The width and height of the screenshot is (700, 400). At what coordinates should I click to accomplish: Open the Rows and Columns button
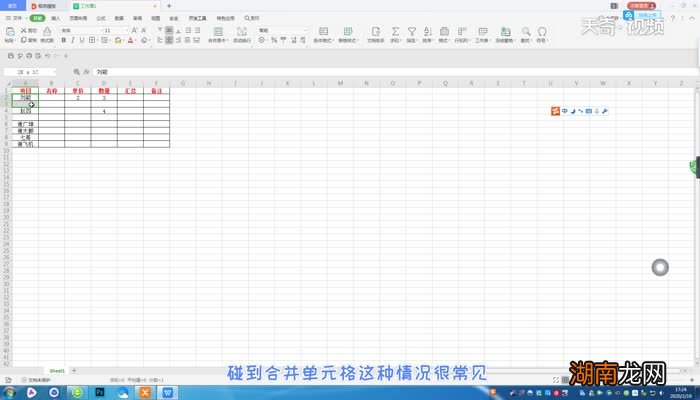point(462,34)
